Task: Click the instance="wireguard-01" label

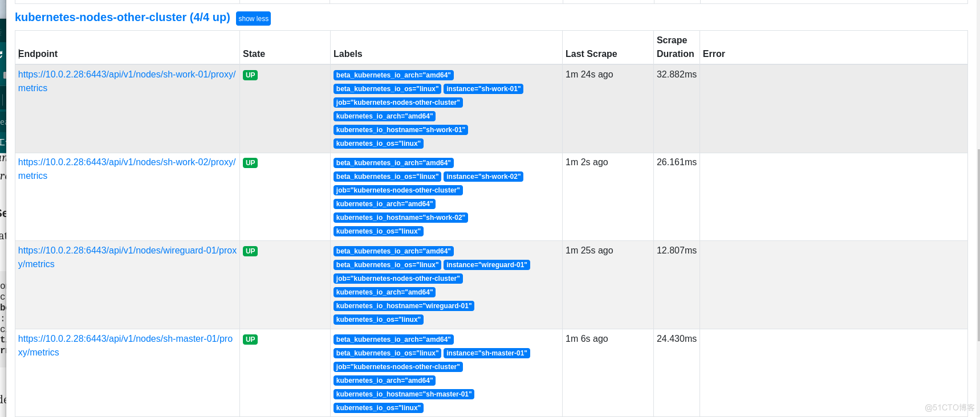Action: pos(487,265)
